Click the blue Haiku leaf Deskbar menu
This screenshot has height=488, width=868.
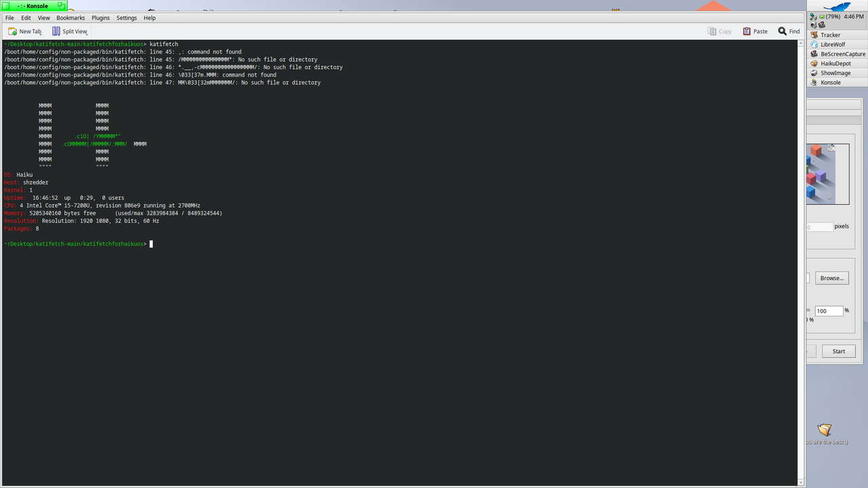[x=839, y=7]
